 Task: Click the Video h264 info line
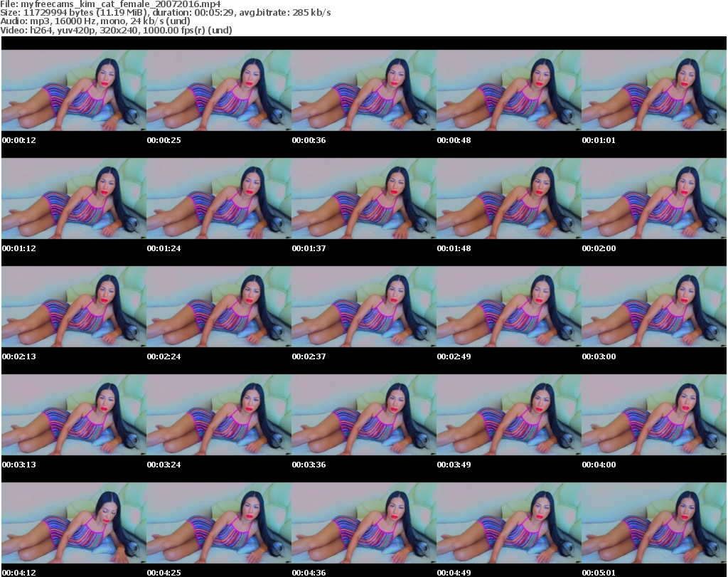[x=116, y=30]
